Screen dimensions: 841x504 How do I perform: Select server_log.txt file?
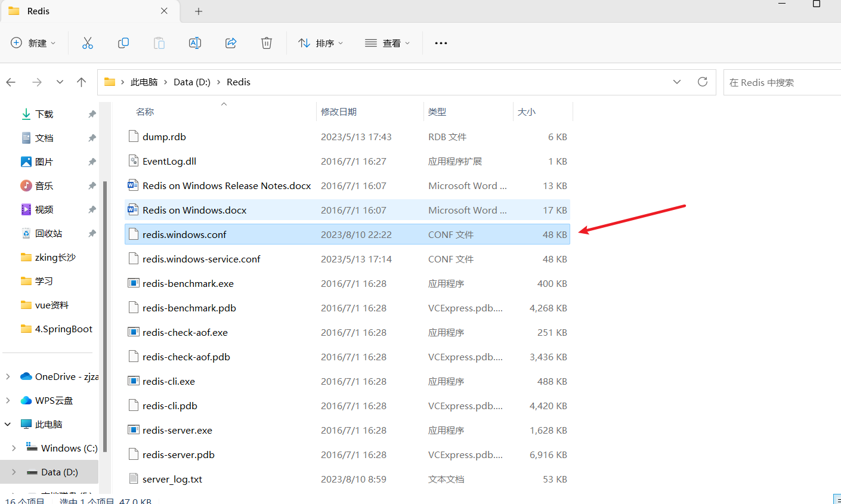[347, 479]
